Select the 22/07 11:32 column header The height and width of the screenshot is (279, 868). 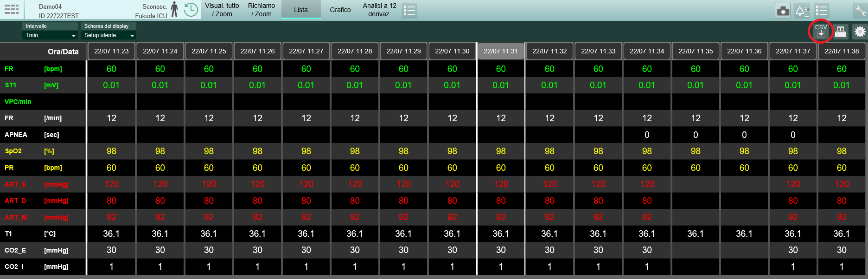pyautogui.click(x=549, y=51)
